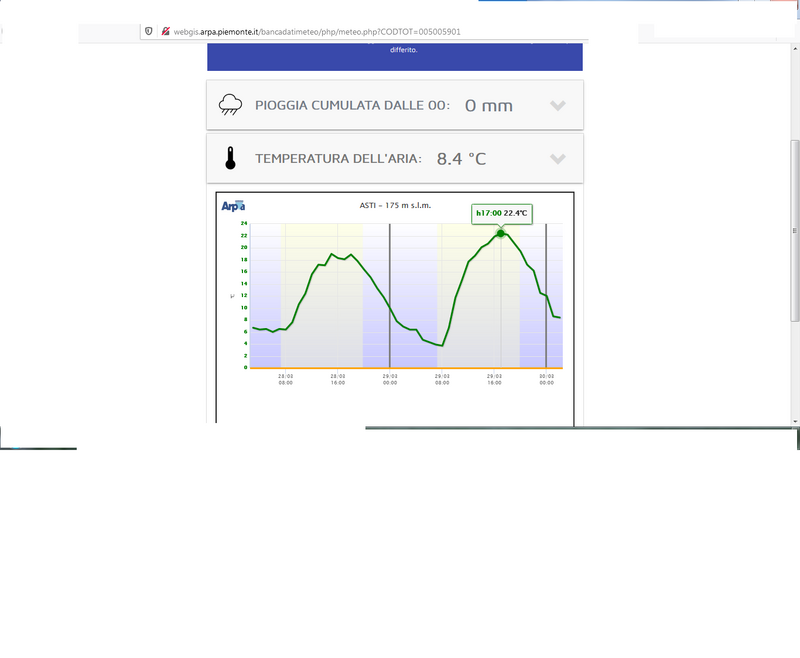
Task: Expand the Temperatura dell'aria panel chevron
Action: (558, 159)
